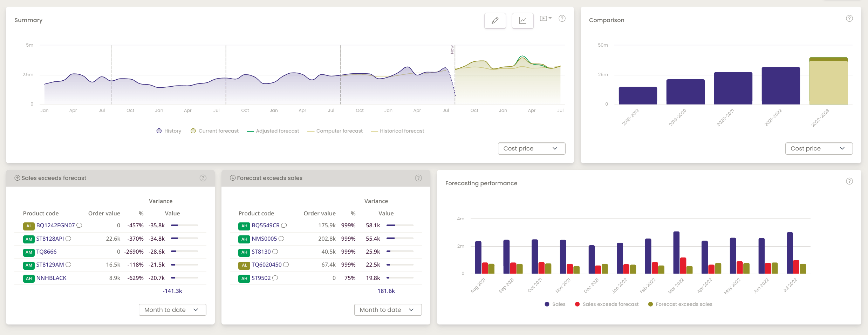The image size is (868, 335).
Task: Toggle Adjusted forecast legend item
Action: click(273, 131)
